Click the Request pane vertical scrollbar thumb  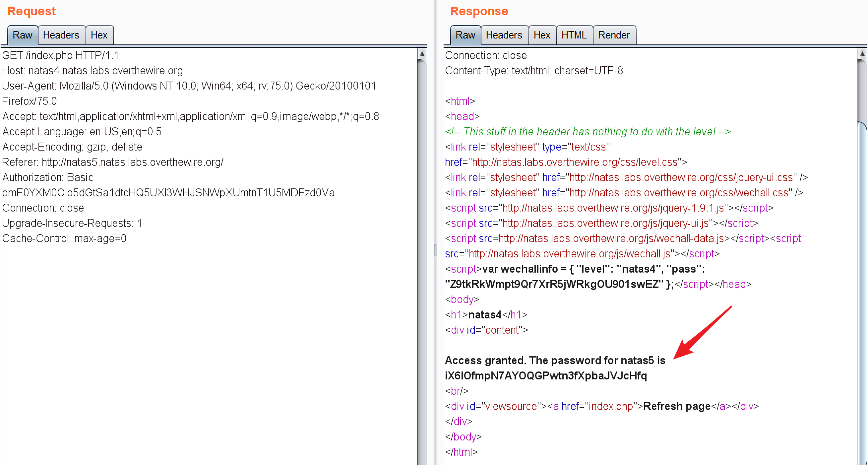click(x=422, y=263)
